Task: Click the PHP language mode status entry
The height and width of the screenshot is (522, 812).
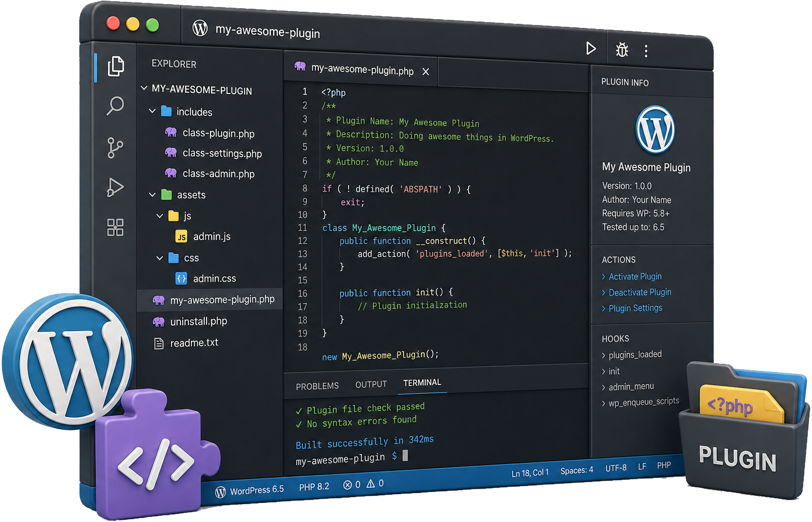Action: [x=664, y=465]
